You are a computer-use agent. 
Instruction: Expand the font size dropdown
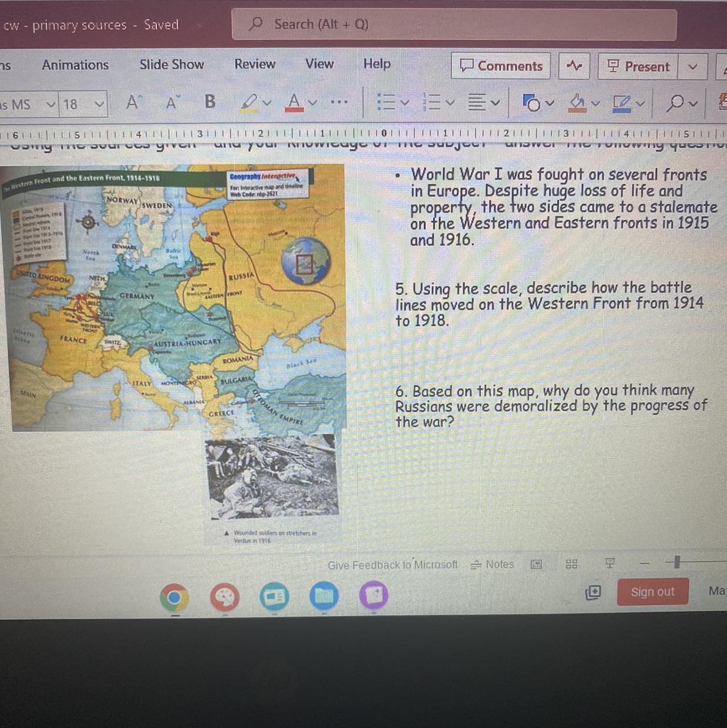point(99,105)
